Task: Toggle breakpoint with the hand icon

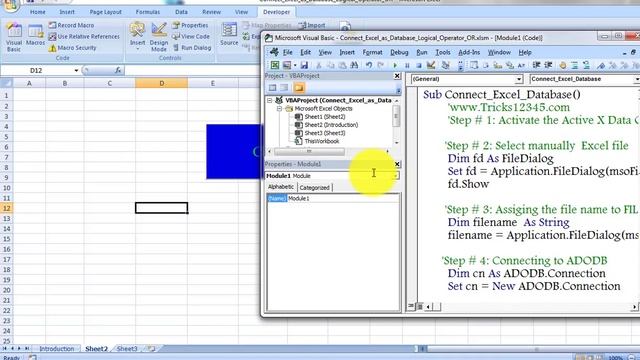Action: tap(563, 65)
